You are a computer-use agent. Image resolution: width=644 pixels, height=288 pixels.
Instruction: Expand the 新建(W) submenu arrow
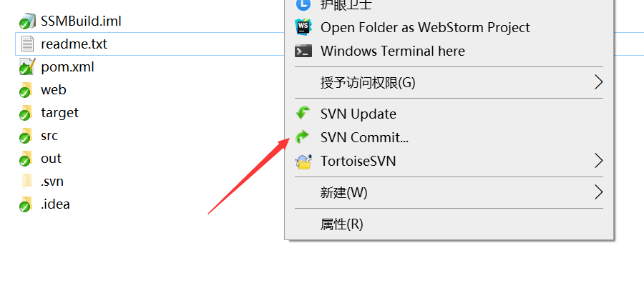point(599,192)
